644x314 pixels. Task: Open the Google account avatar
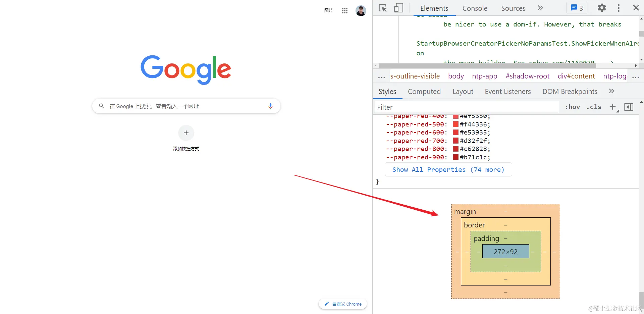(361, 11)
